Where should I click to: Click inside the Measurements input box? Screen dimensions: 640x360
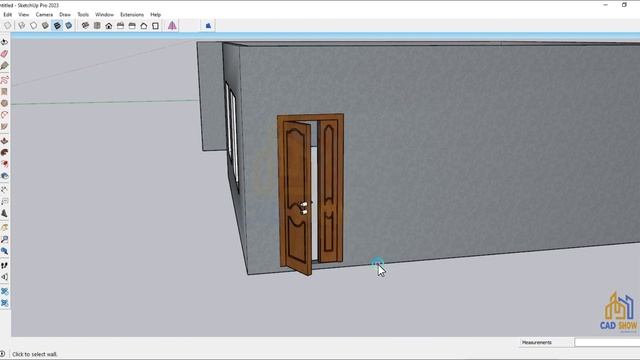click(x=607, y=342)
